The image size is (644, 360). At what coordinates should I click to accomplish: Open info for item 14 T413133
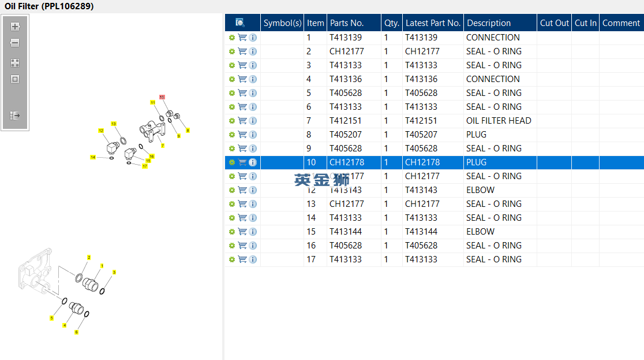pyautogui.click(x=253, y=218)
